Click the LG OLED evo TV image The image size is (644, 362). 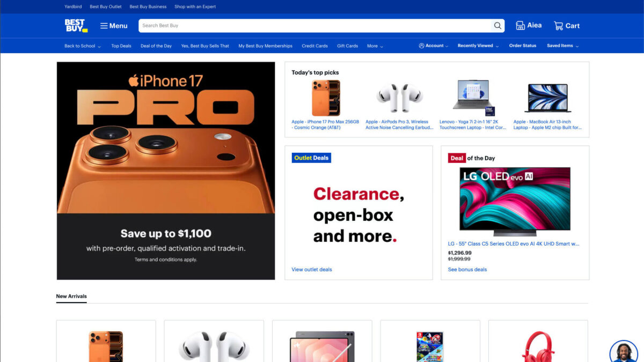tap(515, 202)
